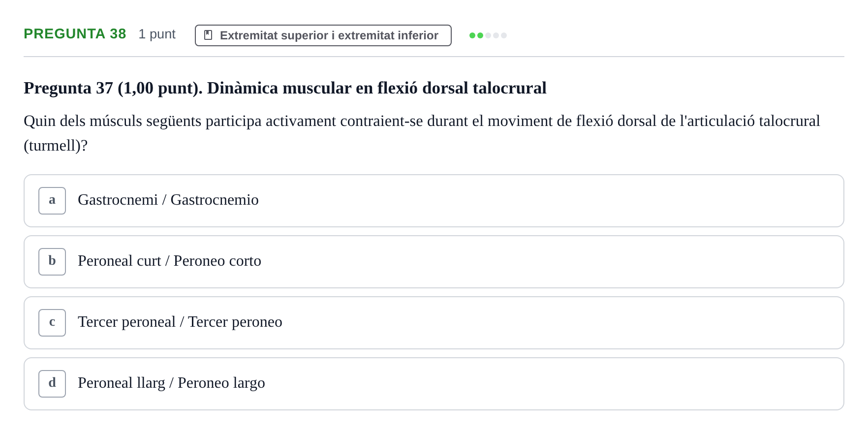Click the question text about flexió dorsal
Image resolution: width=868 pixels, height=434 pixels.
[422, 133]
